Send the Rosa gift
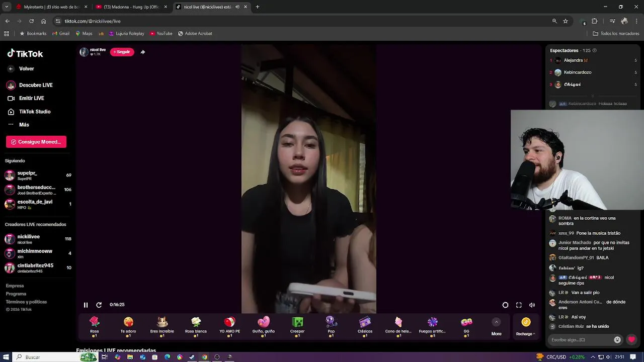Viewport: 644px width, 362px height. coord(95,326)
